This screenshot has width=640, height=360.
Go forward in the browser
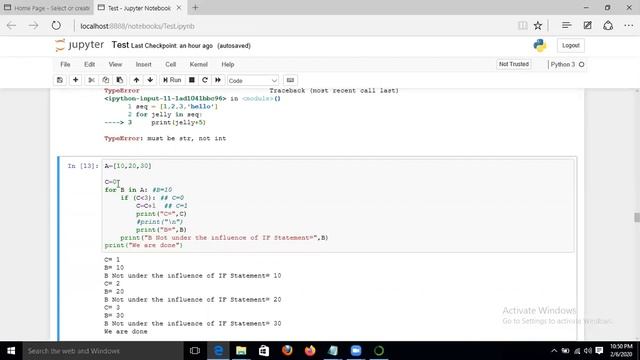point(33,26)
